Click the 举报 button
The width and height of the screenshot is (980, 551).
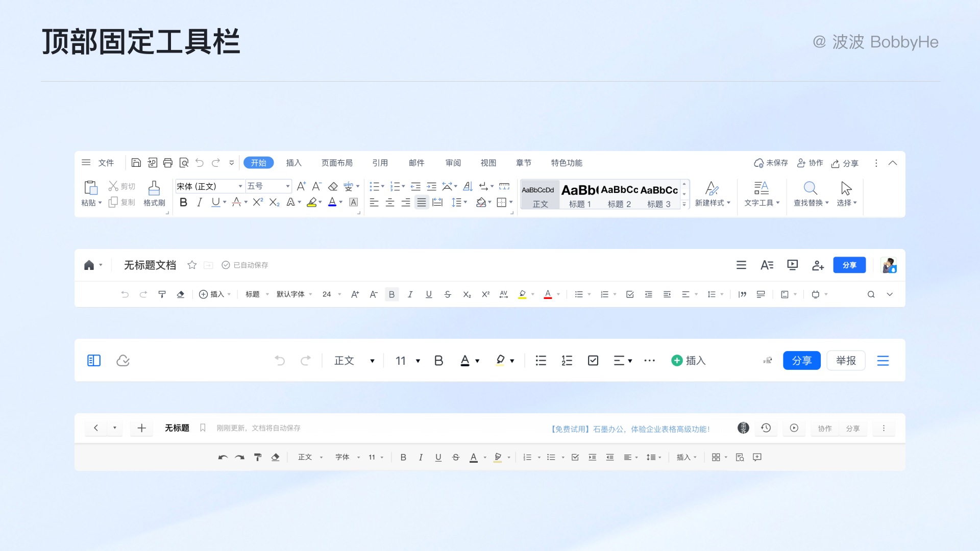[846, 361]
